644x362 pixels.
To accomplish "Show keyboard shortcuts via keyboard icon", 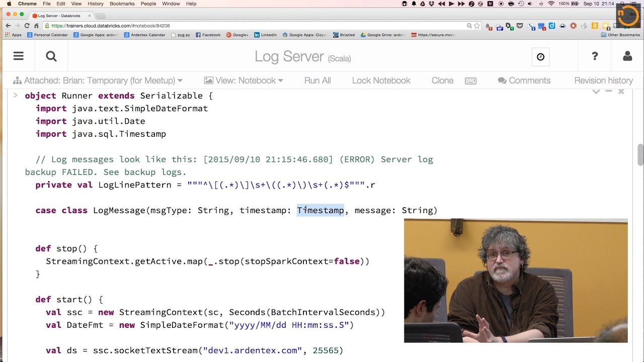I will (x=470, y=81).
